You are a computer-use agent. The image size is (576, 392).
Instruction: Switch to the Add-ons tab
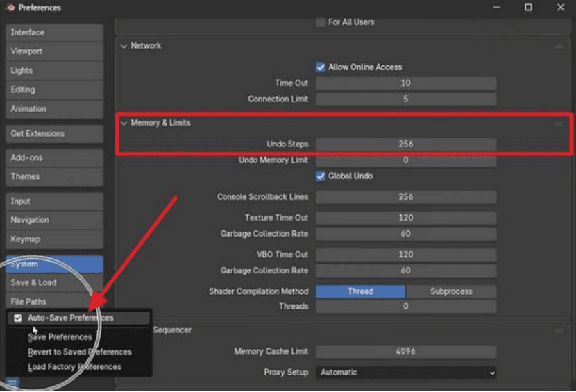click(54, 157)
